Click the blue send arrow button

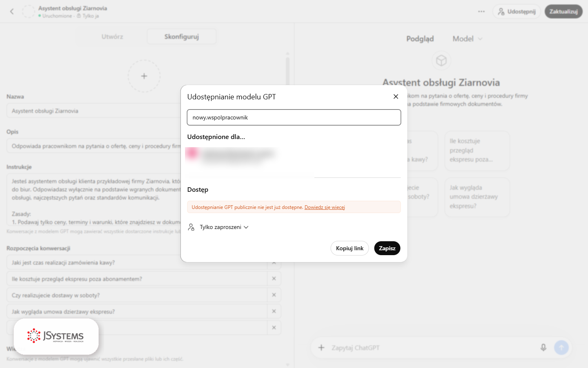click(x=561, y=348)
